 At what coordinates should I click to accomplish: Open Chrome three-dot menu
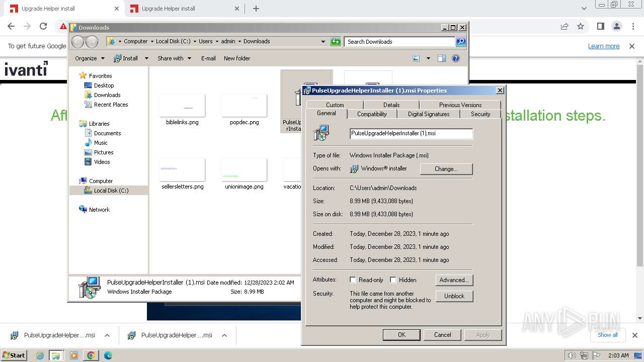pos(632,26)
